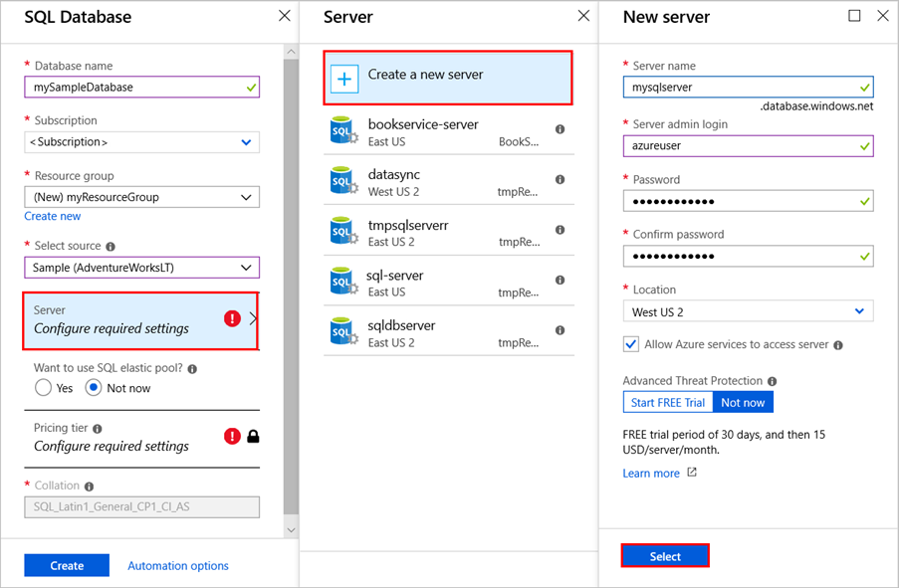Show info for tmpsqlserverr
Viewport: 899px width, 588px height.
pos(561,230)
